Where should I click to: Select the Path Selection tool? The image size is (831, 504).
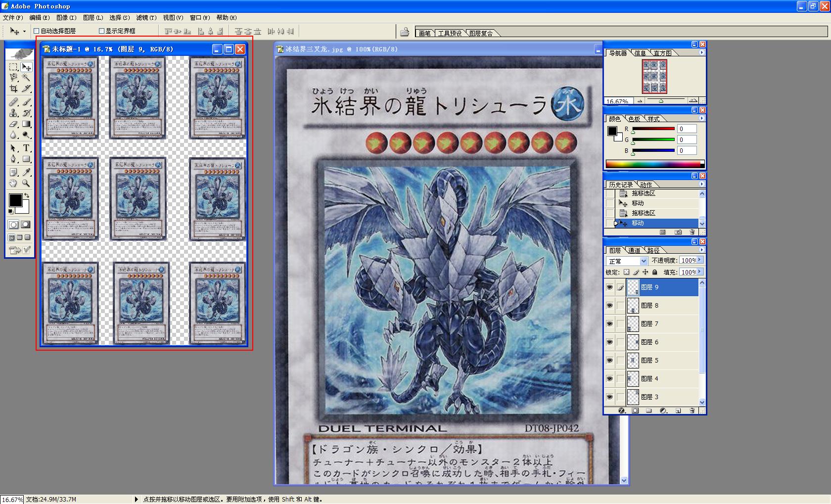click(x=13, y=148)
